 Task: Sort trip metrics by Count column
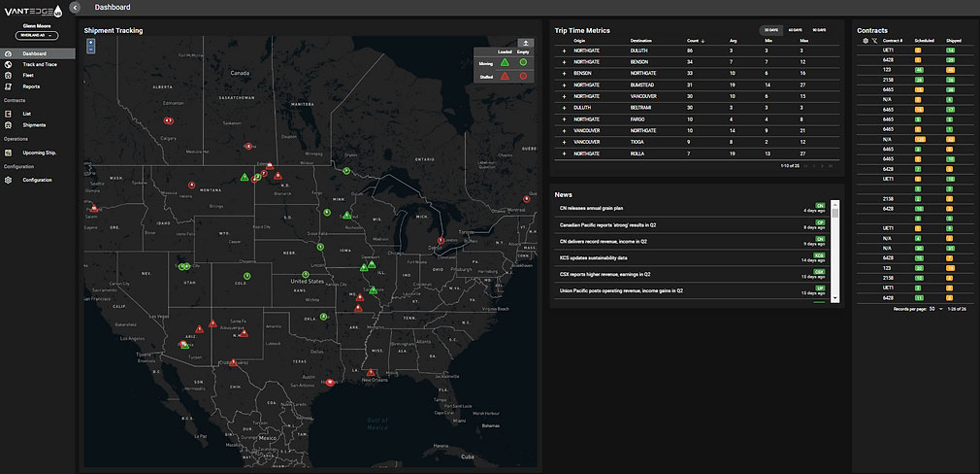click(695, 41)
